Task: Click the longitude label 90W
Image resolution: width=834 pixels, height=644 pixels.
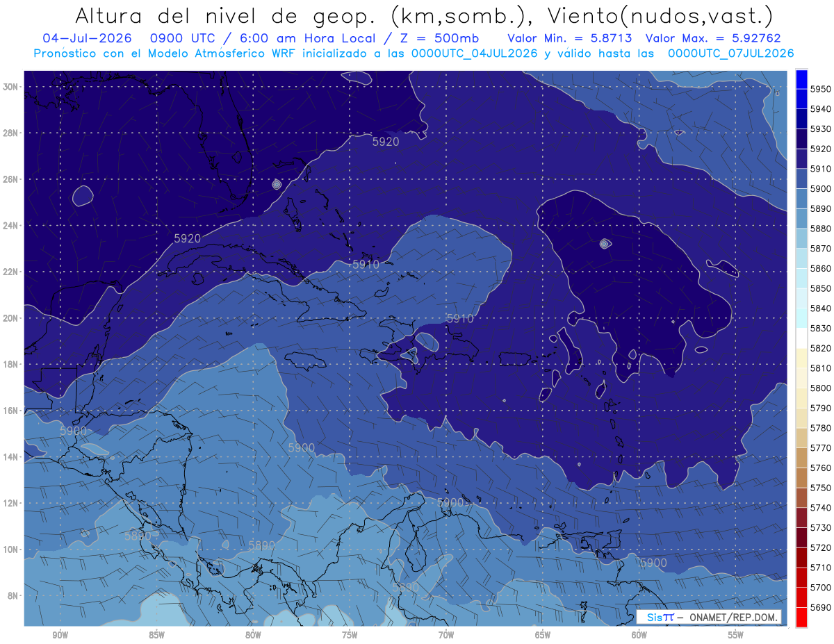Action: point(60,635)
